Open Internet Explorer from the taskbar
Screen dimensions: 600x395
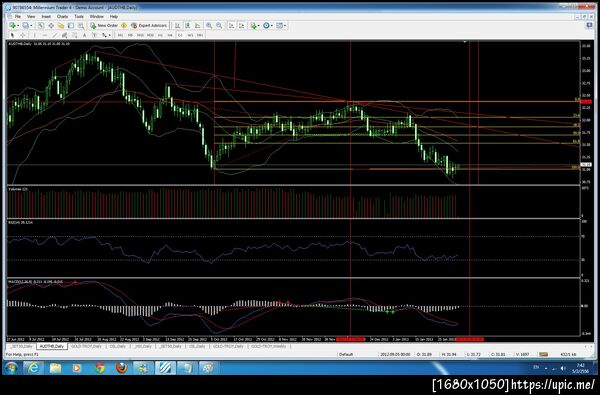[x=34, y=368]
